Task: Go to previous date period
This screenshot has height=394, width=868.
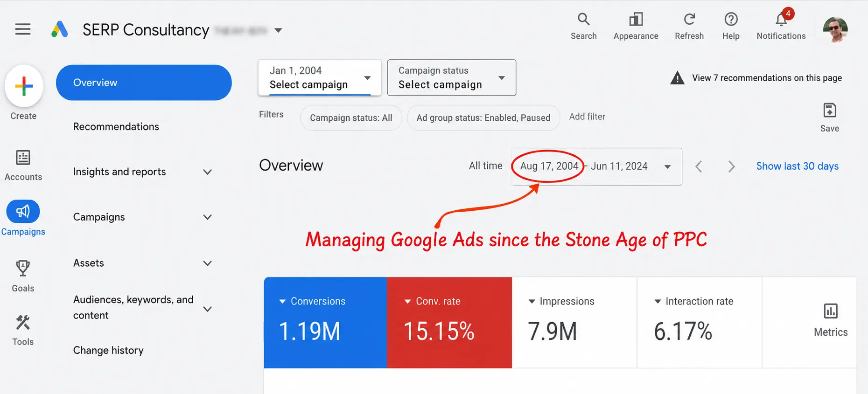Action: pos(699,166)
